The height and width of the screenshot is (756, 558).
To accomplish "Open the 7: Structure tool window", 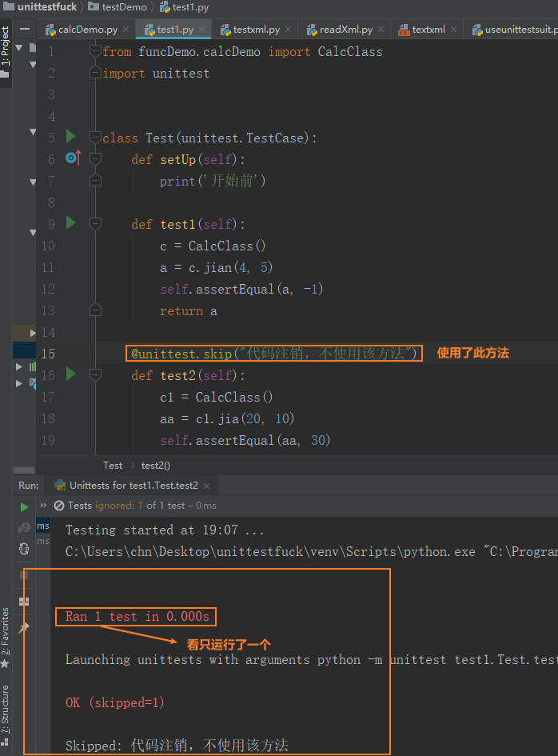I will point(6,715).
